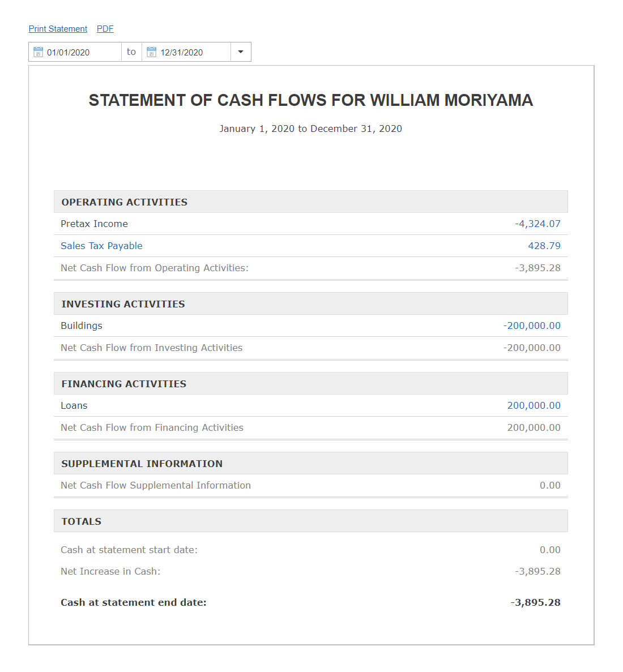This screenshot has height=672, width=623.
Task: Open the PDF export link
Action: (105, 29)
